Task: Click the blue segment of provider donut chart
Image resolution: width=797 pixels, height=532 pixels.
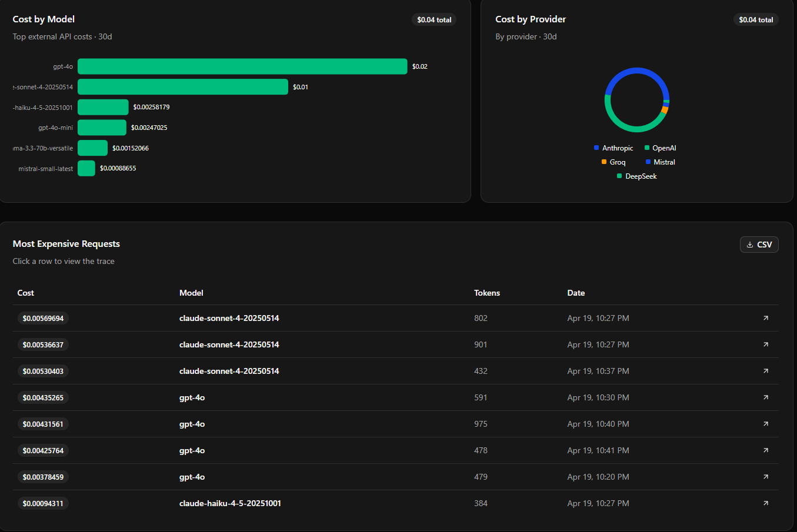Action: tap(637, 71)
